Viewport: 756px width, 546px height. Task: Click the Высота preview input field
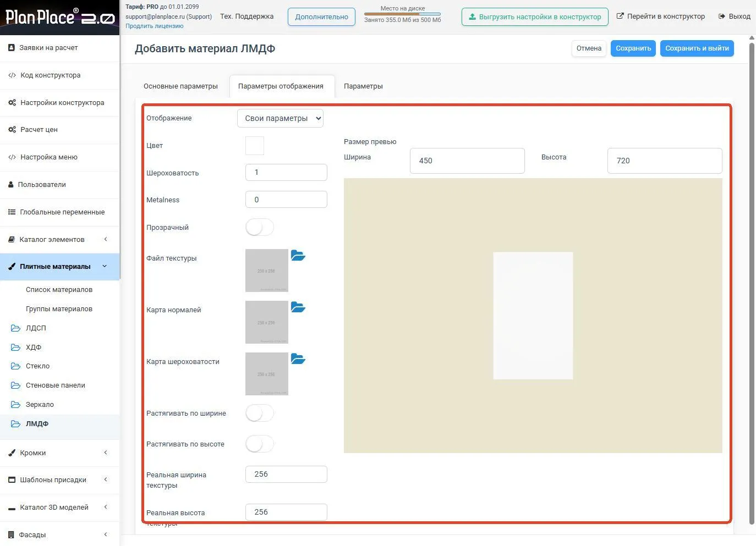[665, 161]
